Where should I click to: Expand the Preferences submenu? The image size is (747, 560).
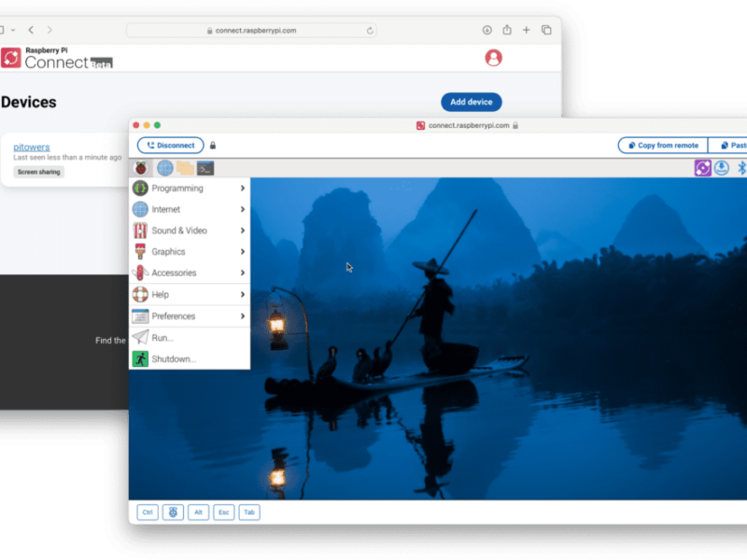pyautogui.click(x=187, y=315)
